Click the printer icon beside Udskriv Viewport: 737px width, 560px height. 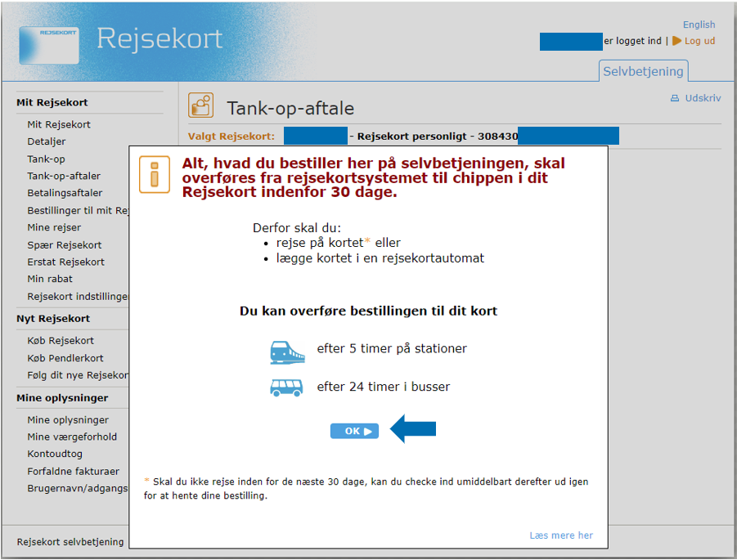tap(675, 98)
